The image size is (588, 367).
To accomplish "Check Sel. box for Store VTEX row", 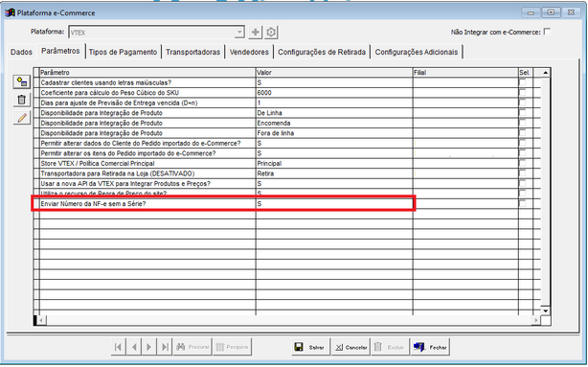I will [x=522, y=163].
